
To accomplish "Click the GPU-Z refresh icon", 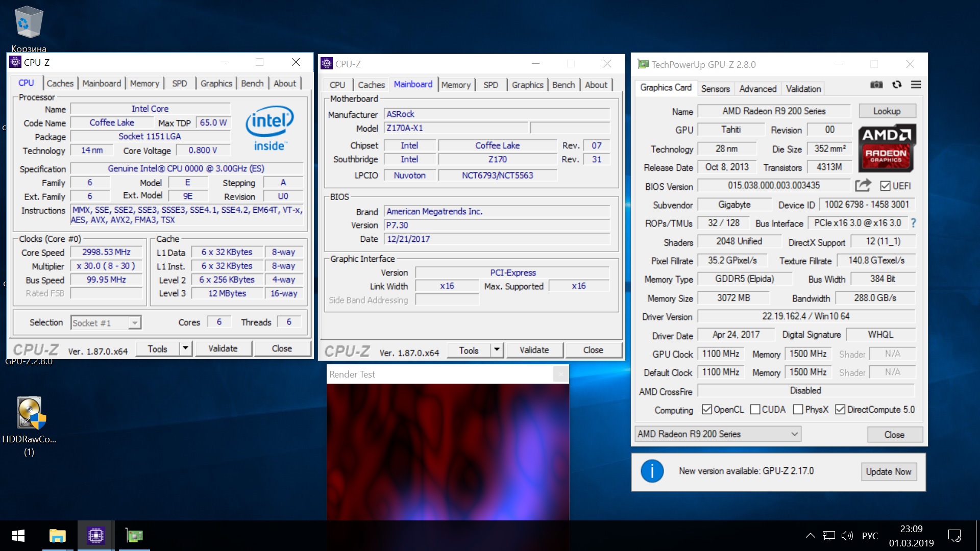I will 897,85.
